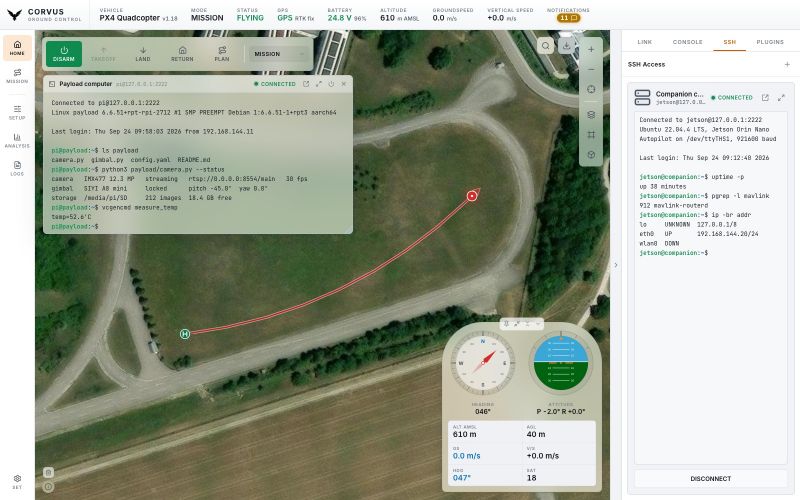Image resolution: width=800 pixels, height=500 pixels.
Task: Click GPS RTK fix status
Action: [x=295, y=18]
